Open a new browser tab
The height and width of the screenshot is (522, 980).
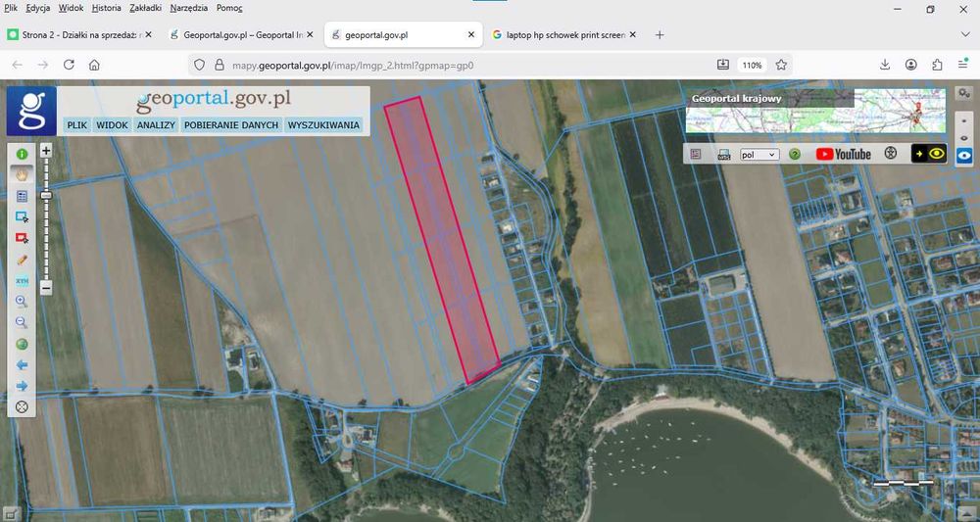pyautogui.click(x=660, y=35)
